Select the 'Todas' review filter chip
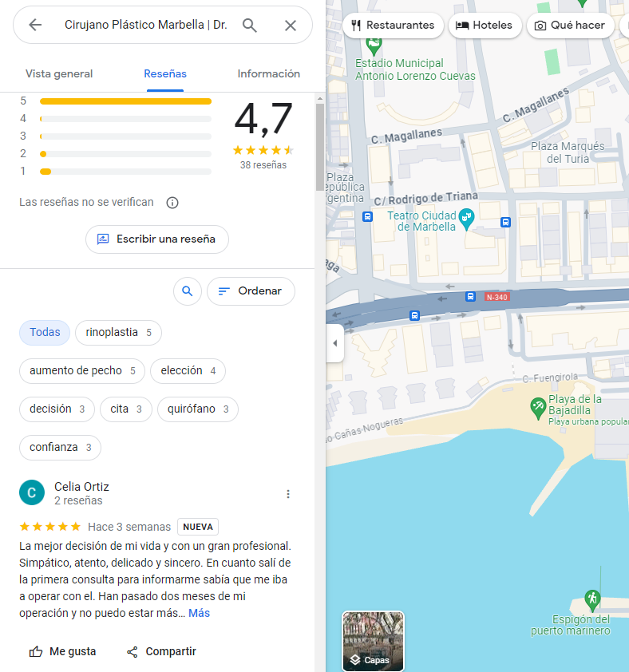 45,333
